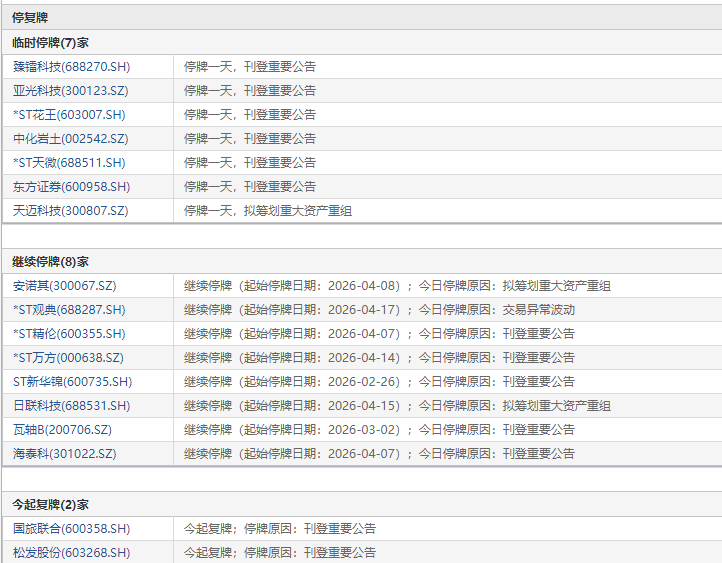722x563 pixels.
Task: Select 安诺其 continued suspension details
Action: point(397,286)
